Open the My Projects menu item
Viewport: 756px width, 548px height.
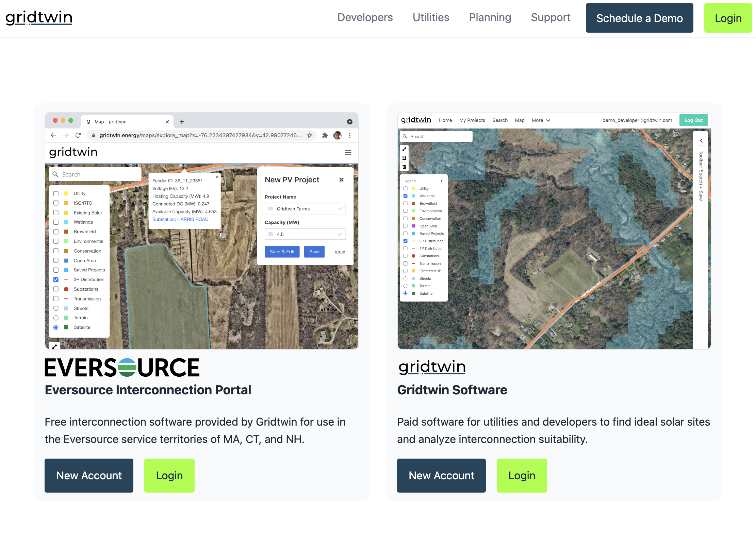pyautogui.click(x=472, y=120)
